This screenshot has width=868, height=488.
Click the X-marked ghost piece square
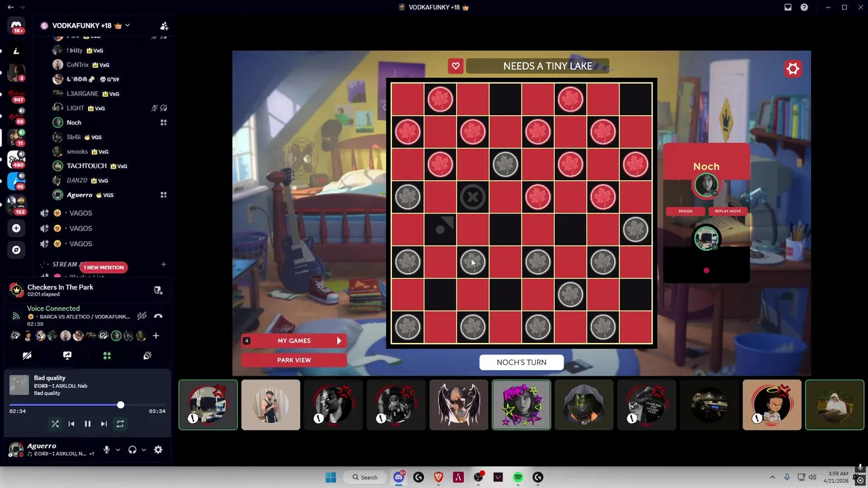[473, 197]
